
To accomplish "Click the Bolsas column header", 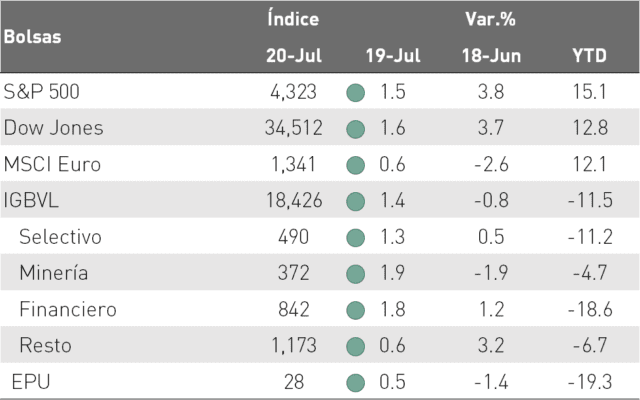I will pos(33,37).
